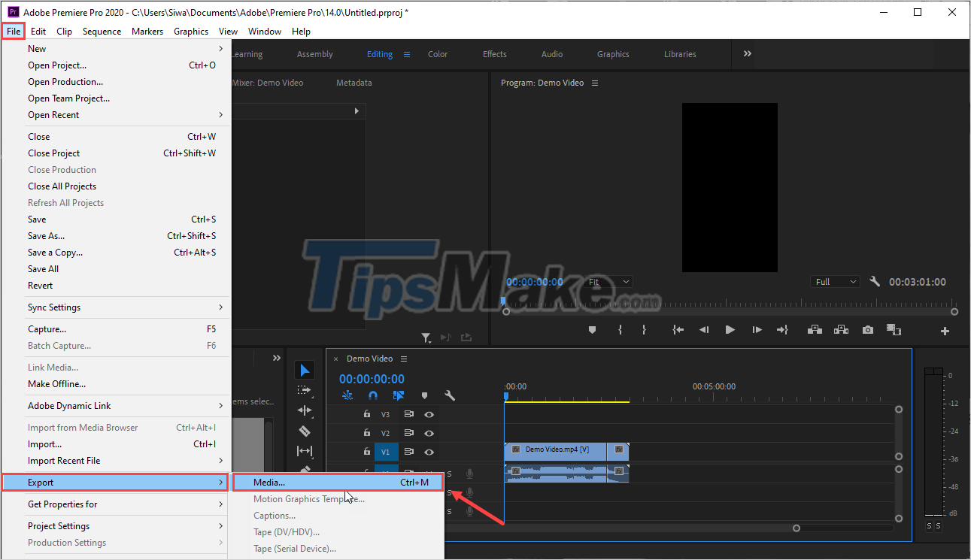Solo left channel in audio meter

point(929,526)
